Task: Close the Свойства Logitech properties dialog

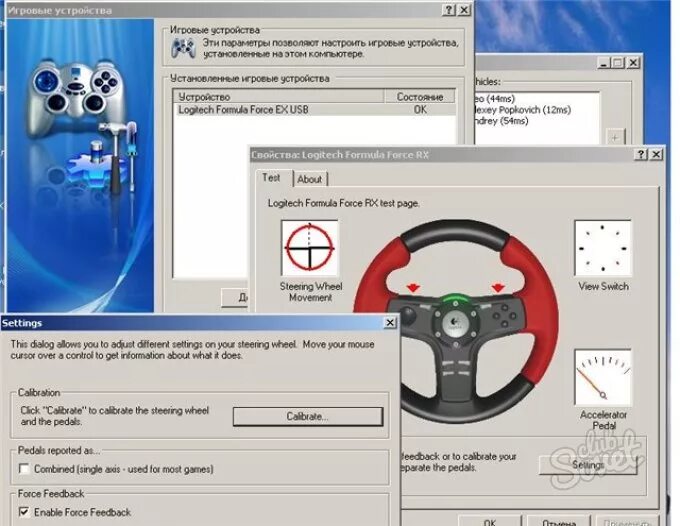Action: 657,154
